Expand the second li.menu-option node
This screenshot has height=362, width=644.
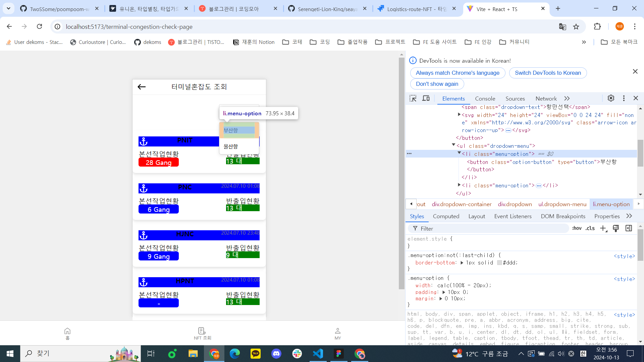(x=459, y=185)
